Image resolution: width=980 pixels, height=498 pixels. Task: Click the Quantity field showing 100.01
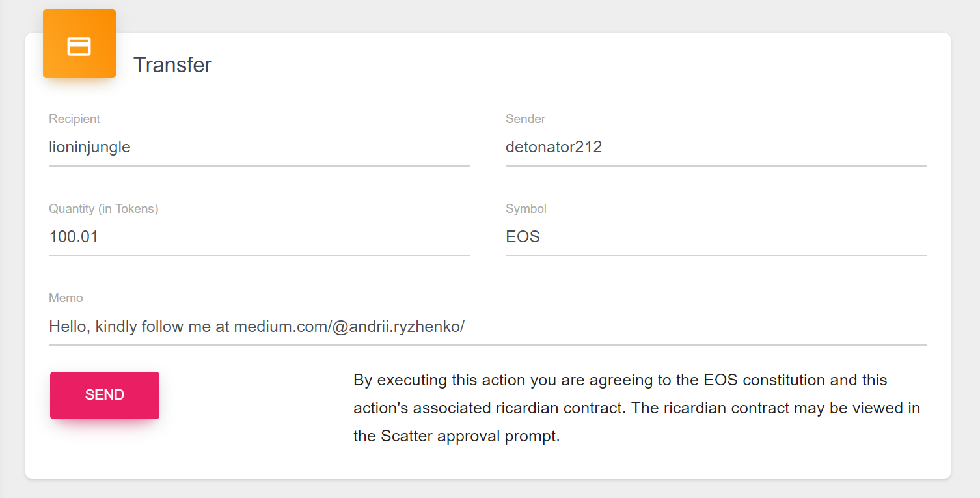[x=259, y=236]
